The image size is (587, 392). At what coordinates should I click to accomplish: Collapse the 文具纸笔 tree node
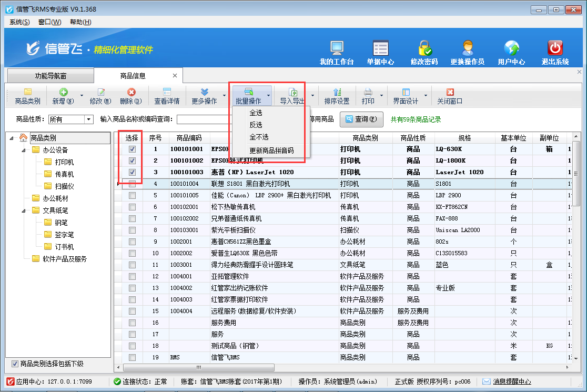click(x=24, y=210)
